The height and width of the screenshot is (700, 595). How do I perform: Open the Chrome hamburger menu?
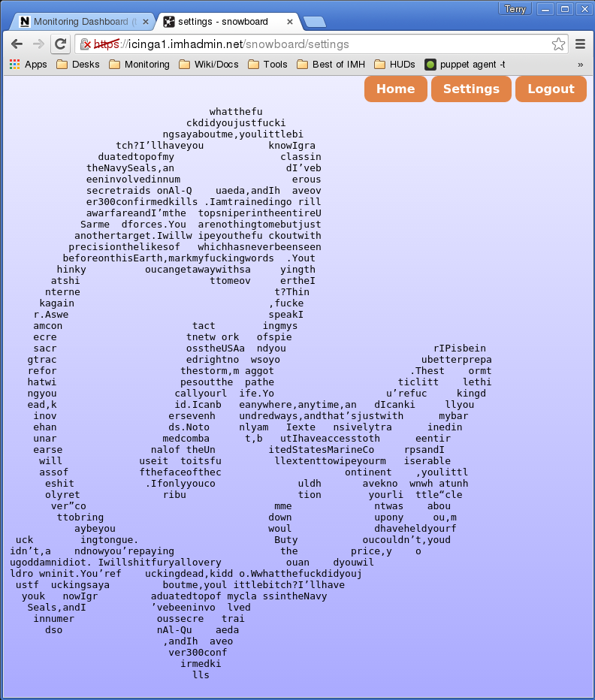pos(580,44)
